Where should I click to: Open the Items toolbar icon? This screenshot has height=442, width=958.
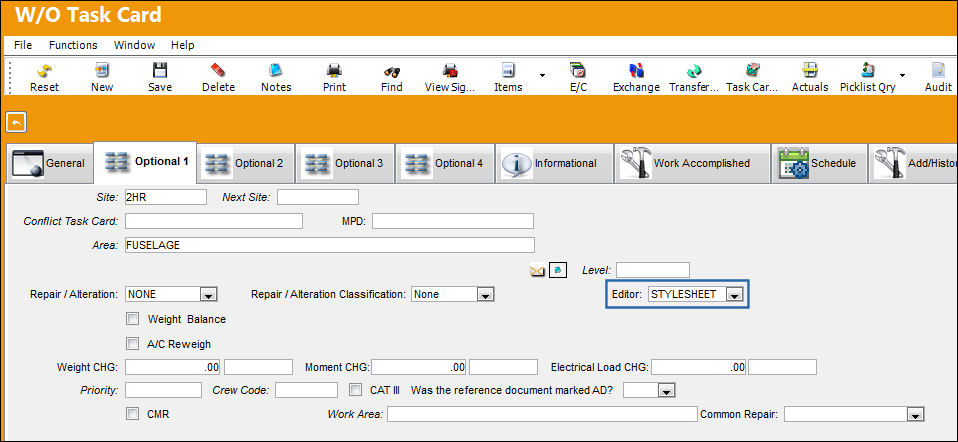tap(508, 70)
